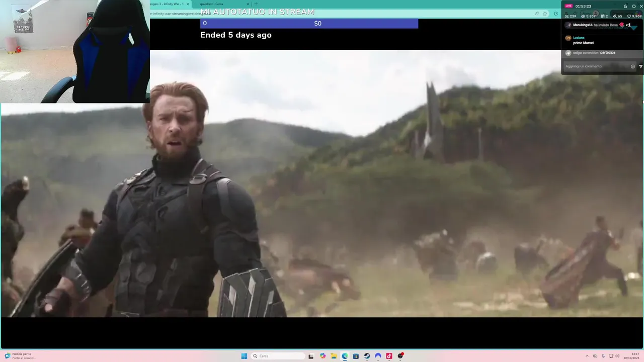
Task: Click the LIVE badge
Action: pyautogui.click(x=569, y=6)
